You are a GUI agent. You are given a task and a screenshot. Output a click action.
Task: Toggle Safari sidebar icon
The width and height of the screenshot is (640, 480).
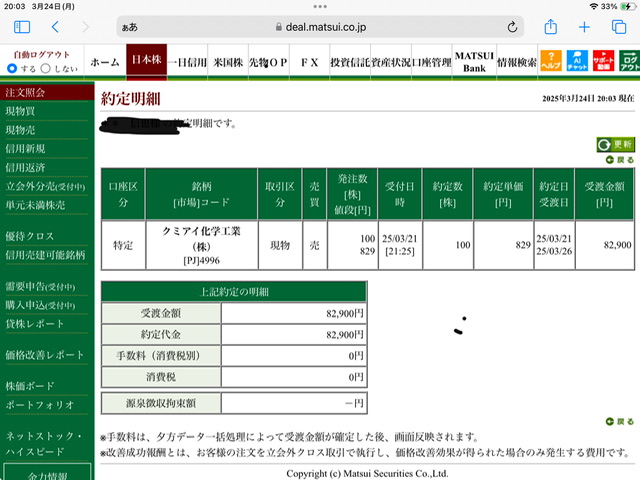22,27
